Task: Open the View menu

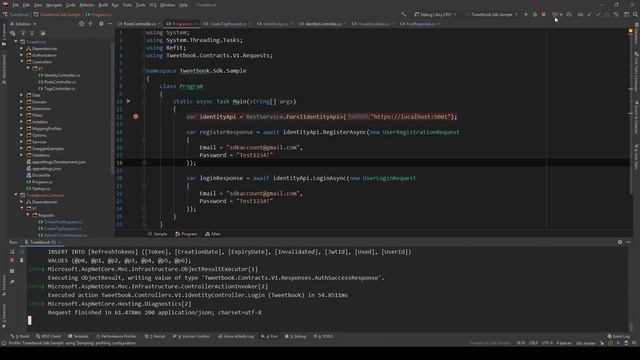Action: point(38,5)
